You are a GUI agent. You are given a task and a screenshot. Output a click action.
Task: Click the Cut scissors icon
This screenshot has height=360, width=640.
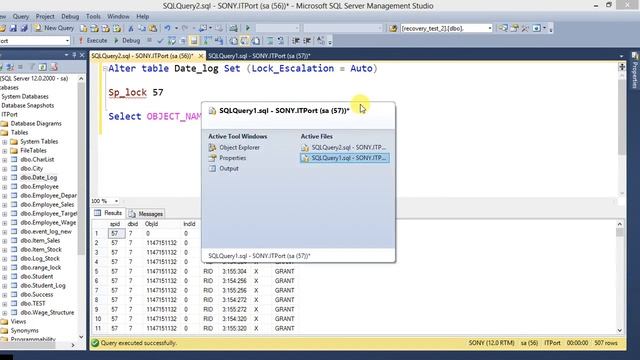coord(131,28)
